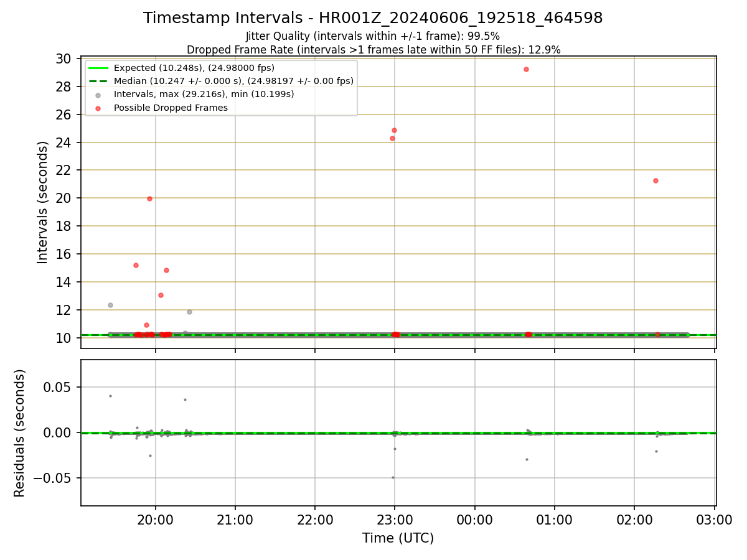Select the red point near 15 seconds before 20:00
747x560 pixels.
tap(136, 265)
